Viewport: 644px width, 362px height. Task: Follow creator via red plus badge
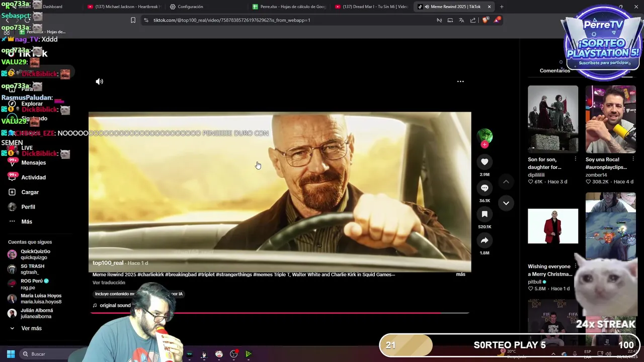[485, 145]
